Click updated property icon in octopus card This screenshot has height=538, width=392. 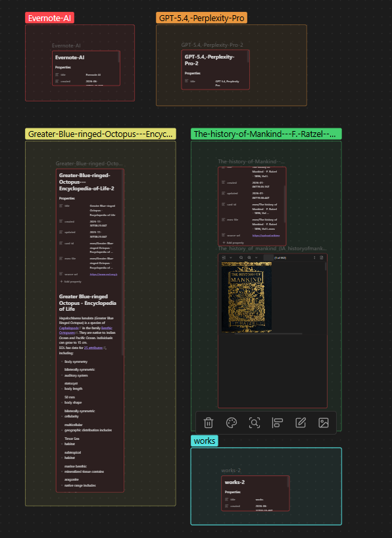tap(61, 232)
